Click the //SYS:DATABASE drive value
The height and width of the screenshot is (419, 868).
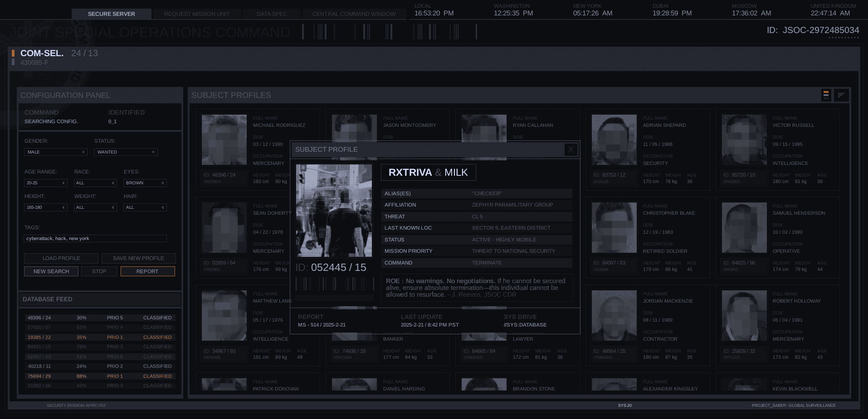pyautogui.click(x=525, y=325)
